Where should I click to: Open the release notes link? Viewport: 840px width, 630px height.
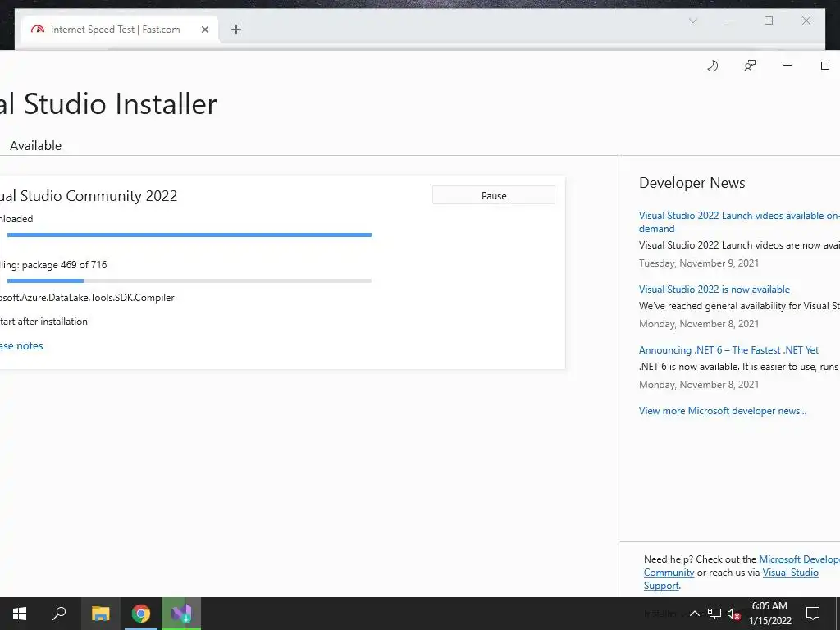21,346
